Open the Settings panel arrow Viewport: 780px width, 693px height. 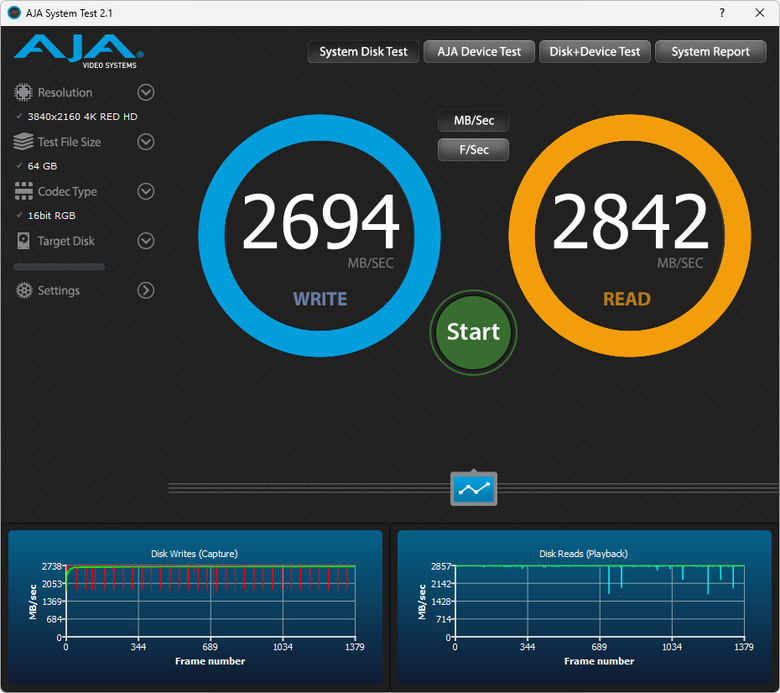pyautogui.click(x=146, y=290)
